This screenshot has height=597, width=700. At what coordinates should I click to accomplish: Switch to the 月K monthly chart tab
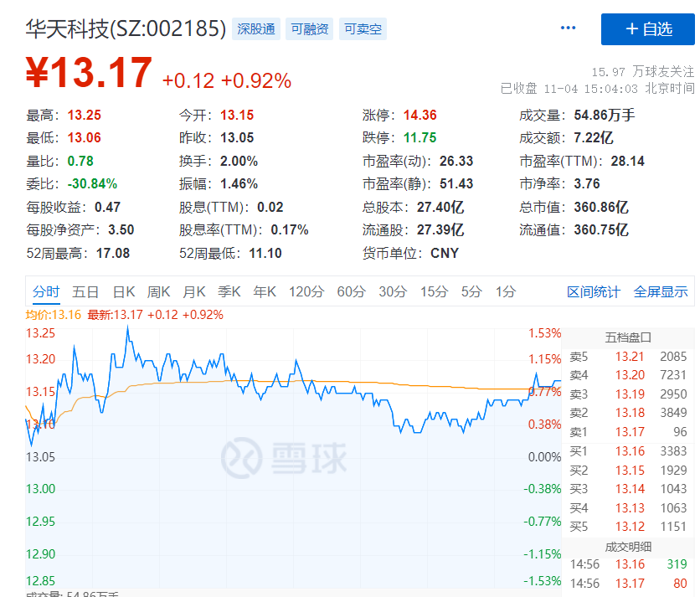coord(194,292)
